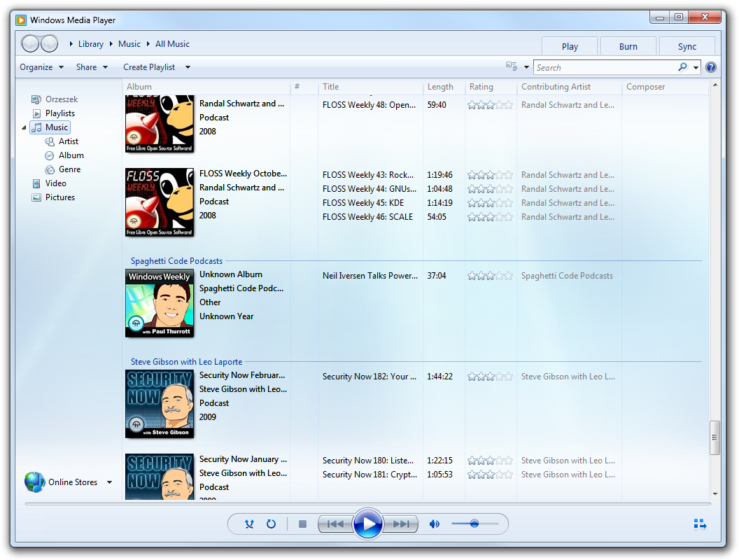Viewport: 739px width, 560px height.
Task: Click Create Playlist
Action: click(149, 67)
